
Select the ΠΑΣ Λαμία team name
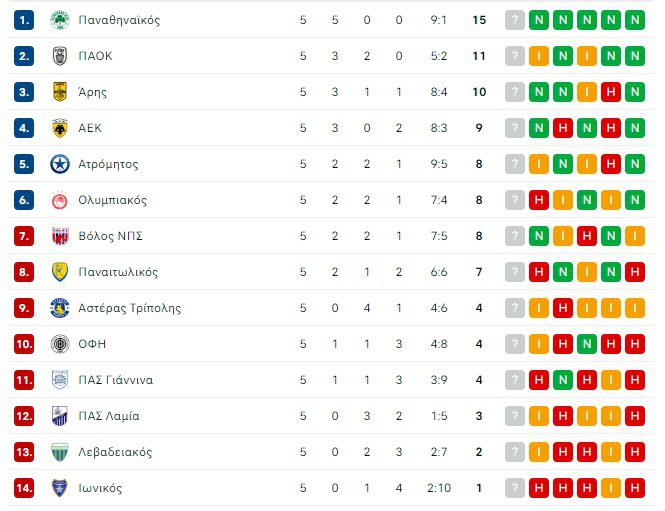pos(108,416)
